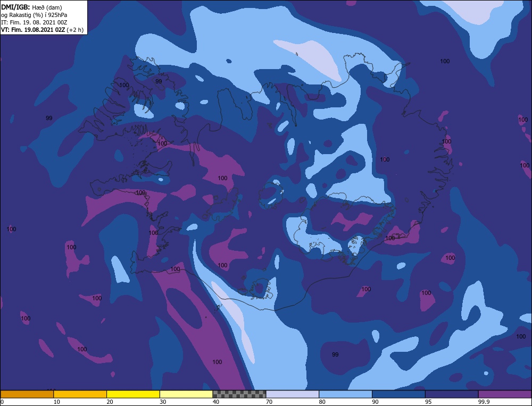Click the "90" label on the legend scale
The height and width of the screenshot is (406, 532).
(x=375, y=402)
